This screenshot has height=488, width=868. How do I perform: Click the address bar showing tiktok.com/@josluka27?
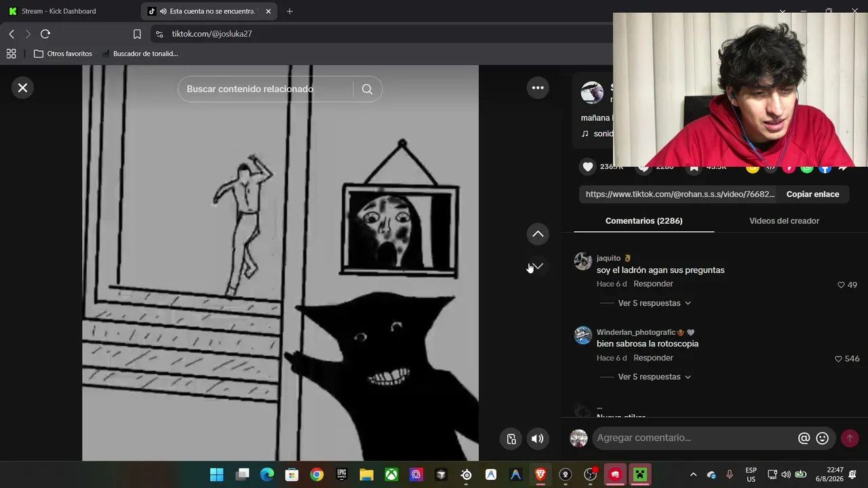212,34
